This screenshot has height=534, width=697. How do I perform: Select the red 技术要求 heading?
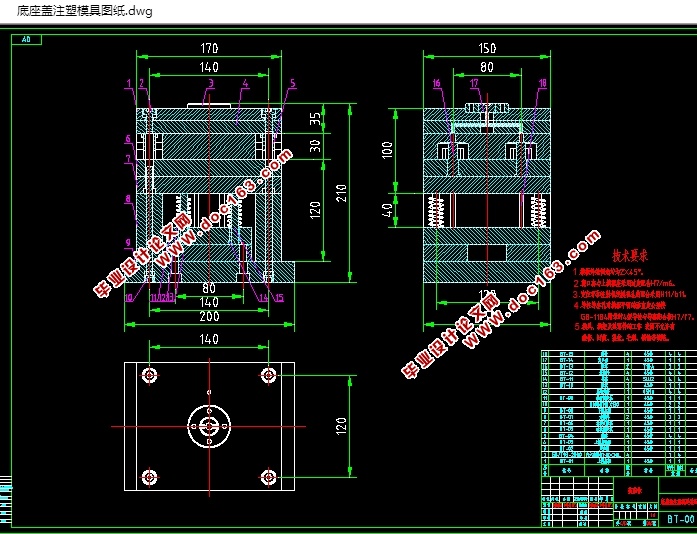(630, 256)
